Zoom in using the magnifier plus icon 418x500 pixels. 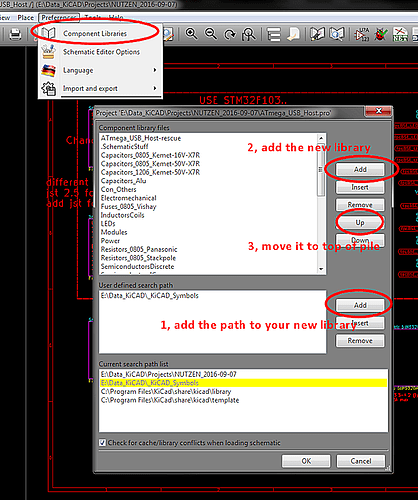191,34
